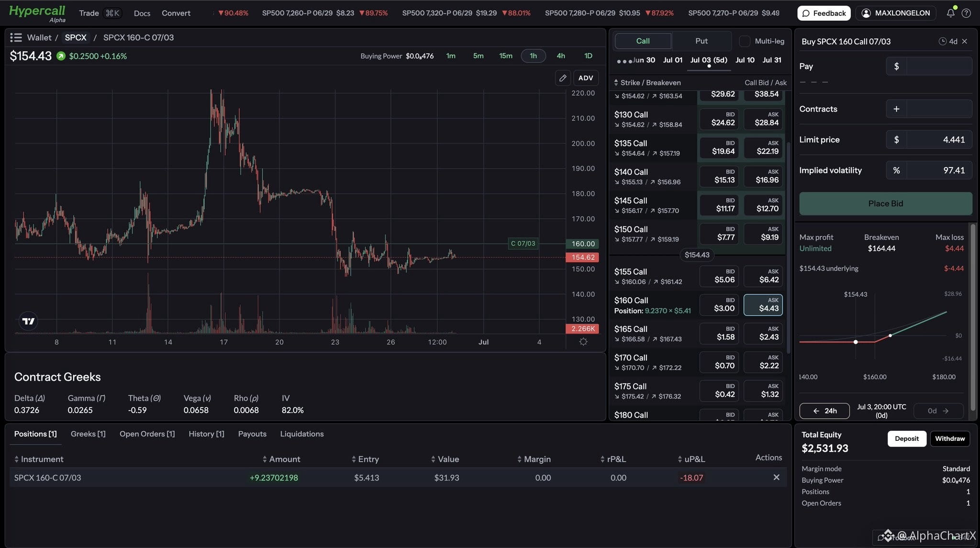Switch option chain to Call
980x548 pixels.
tap(643, 41)
